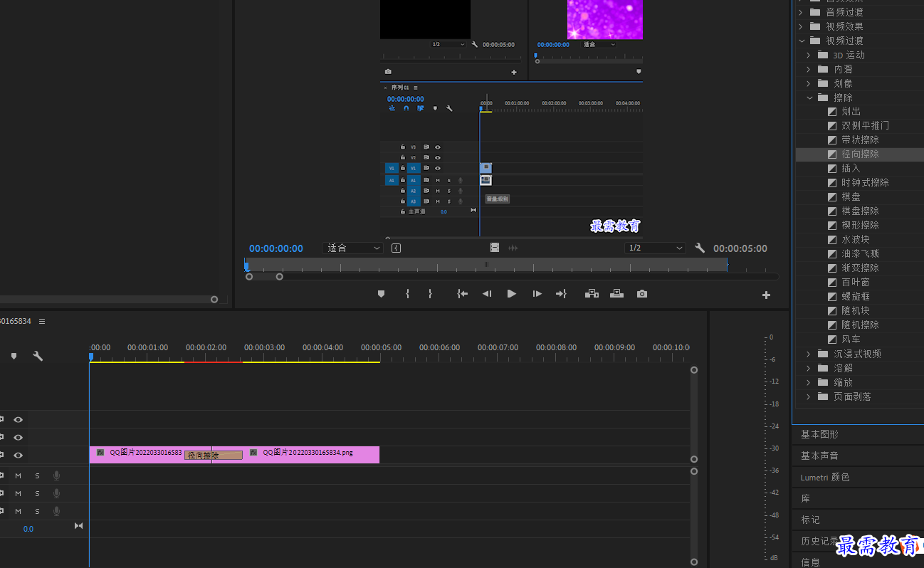Click the 划出 transition icon
Screen dimensions: 924x568
pos(832,111)
